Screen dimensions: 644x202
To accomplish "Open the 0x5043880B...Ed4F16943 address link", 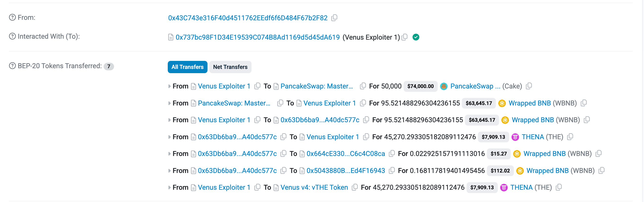I will pos(345,171).
